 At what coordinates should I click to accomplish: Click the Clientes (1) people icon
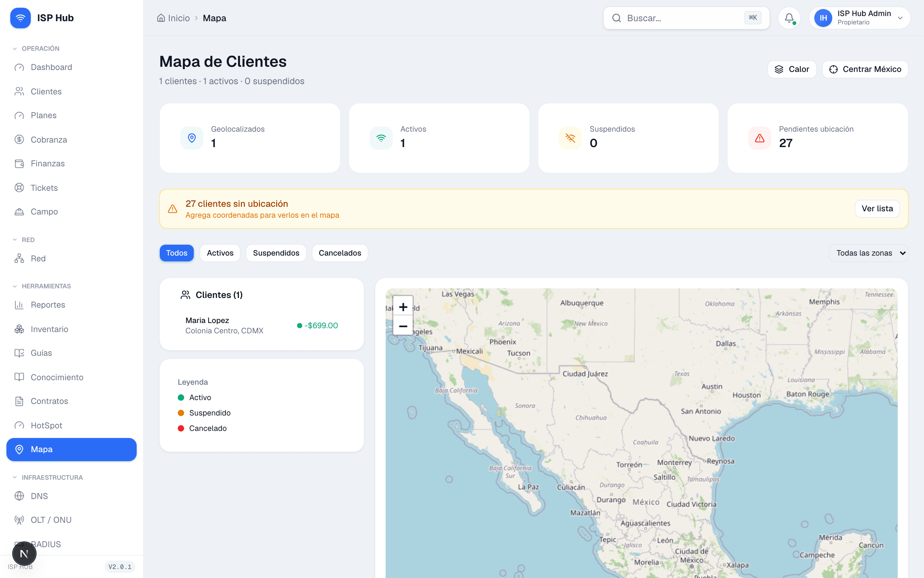point(185,295)
